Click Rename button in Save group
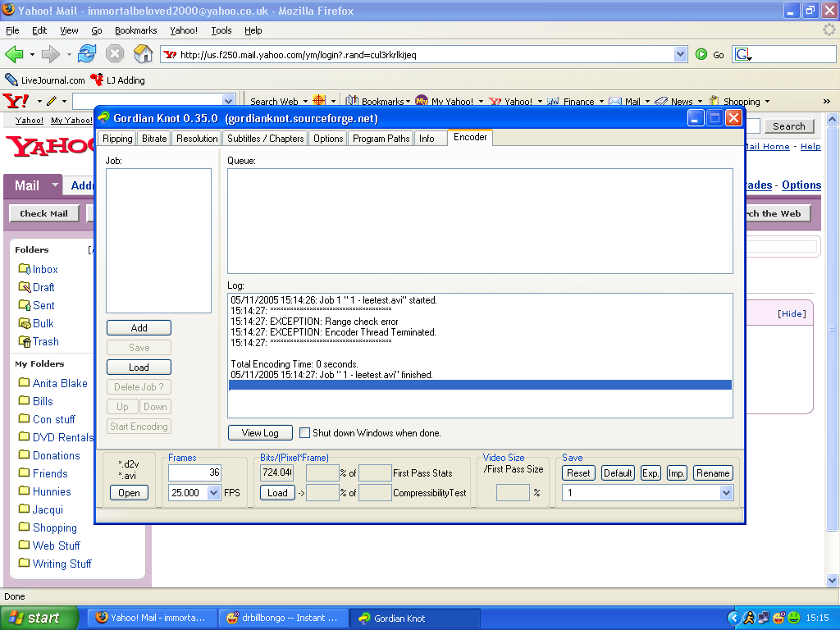The height and width of the screenshot is (630, 840). [x=713, y=473]
